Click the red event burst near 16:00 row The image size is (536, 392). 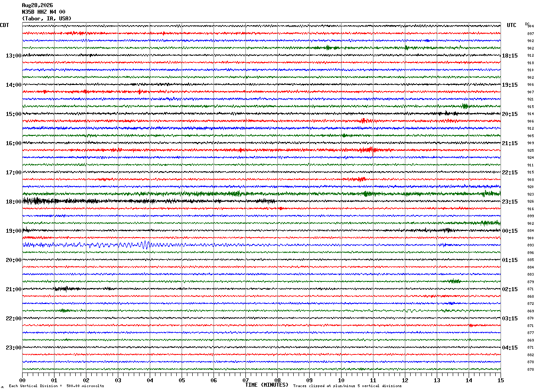(x=367, y=150)
